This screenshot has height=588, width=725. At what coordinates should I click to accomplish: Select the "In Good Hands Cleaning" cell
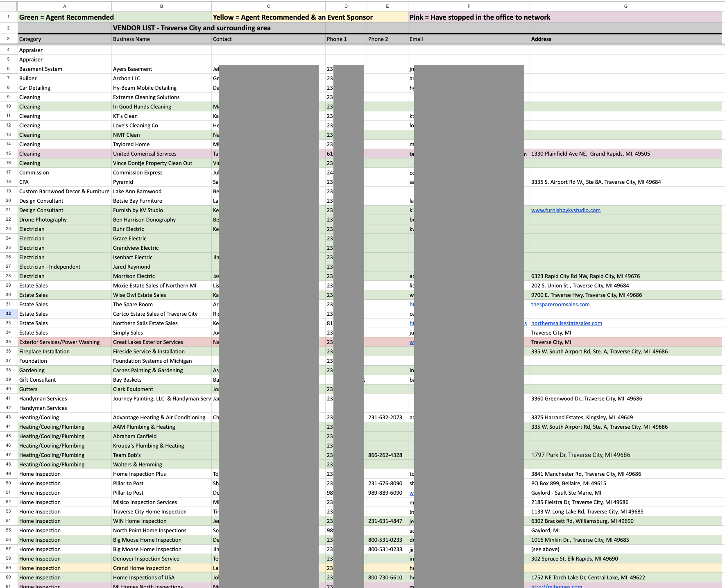pyautogui.click(x=161, y=106)
